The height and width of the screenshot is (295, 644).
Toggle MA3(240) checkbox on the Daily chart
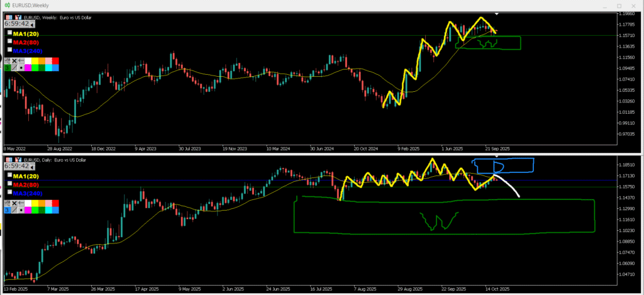tap(9, 192)
